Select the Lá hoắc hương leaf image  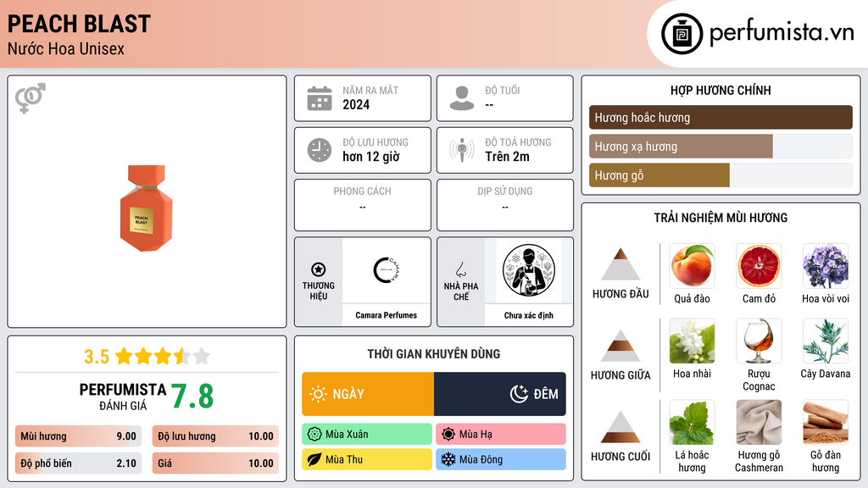(692, 422)
